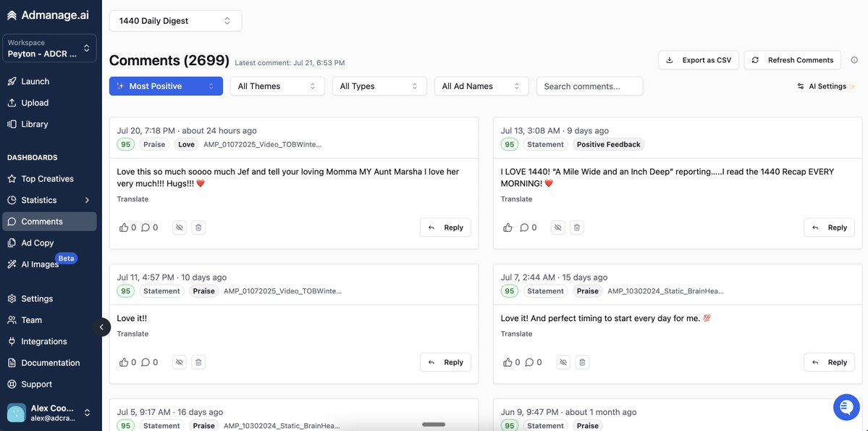Select the Comments sidebar item
This screenshot has width=868, height=431.
coord(50,222)
